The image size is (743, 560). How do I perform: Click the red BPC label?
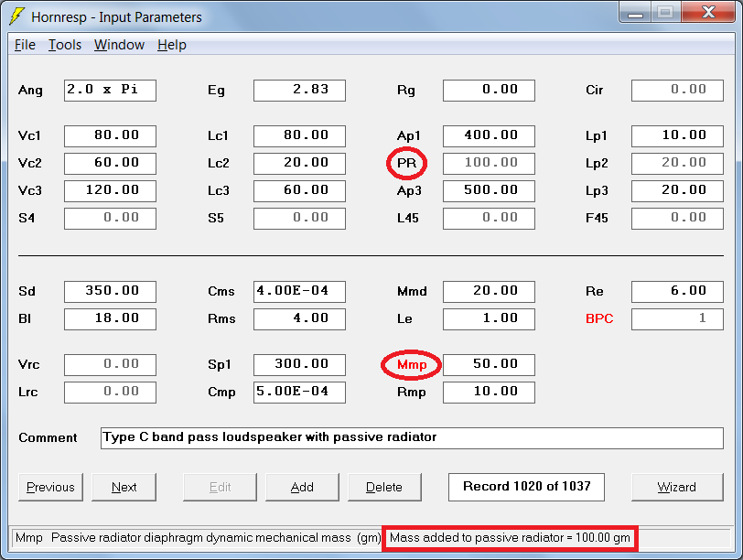coord(599,318)
